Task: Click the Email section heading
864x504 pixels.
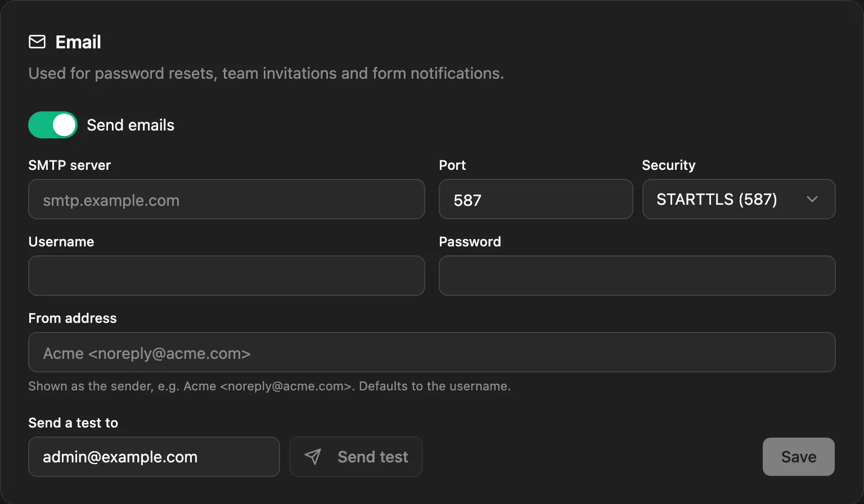Action: [78, 42]
